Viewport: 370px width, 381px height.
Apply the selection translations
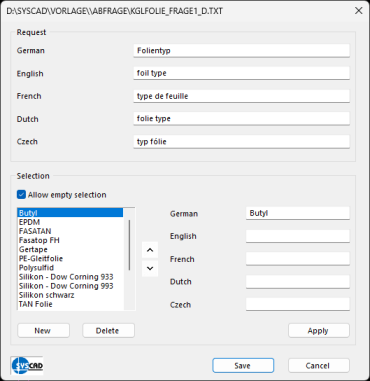(319, 331)
